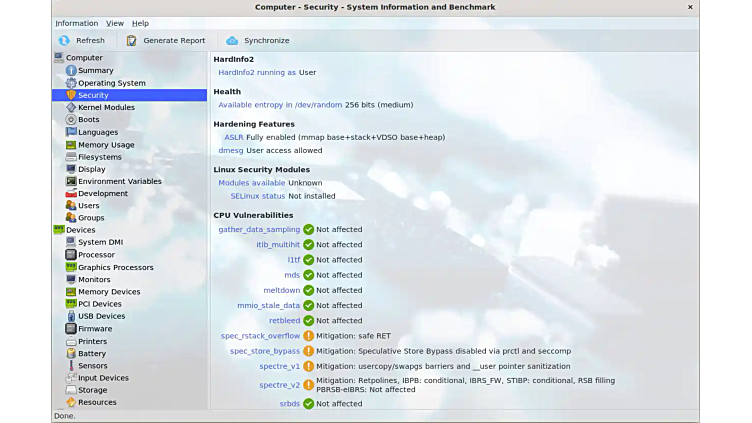This screenshot has width=752, height=423.
Task: Open the Help menu
Action: 140,23
